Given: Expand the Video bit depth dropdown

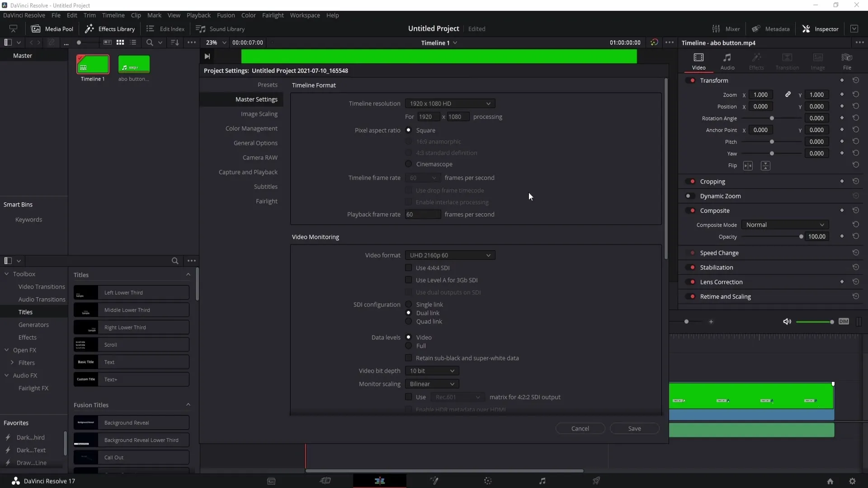Looking at the screenshot, I should coord(432,371).
